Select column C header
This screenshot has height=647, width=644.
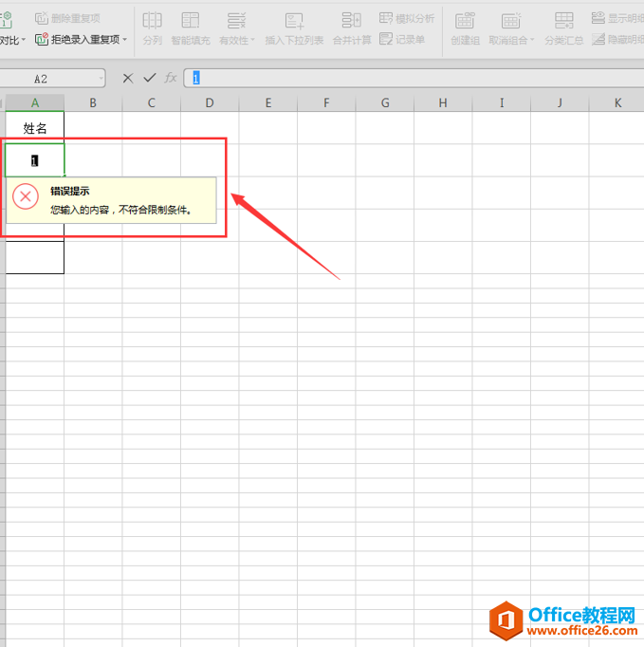[x=152, y=102]
